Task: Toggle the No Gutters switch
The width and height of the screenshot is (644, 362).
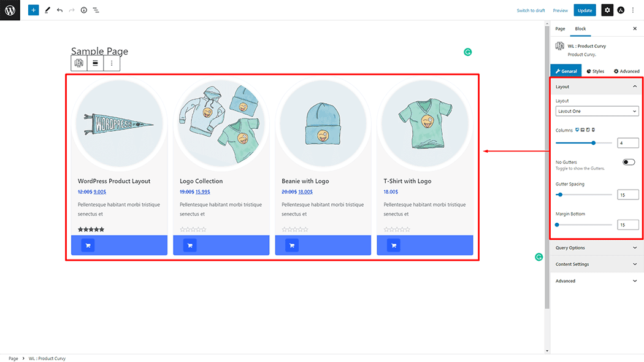Action: click(x=629, y=162)
